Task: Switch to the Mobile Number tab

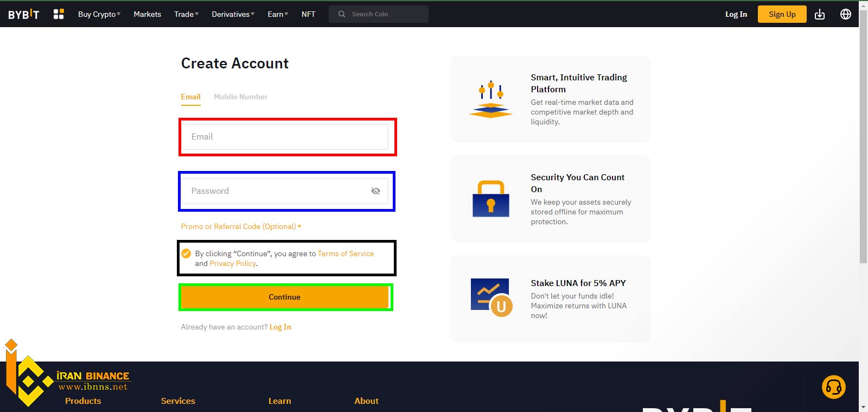Action: 241,97
